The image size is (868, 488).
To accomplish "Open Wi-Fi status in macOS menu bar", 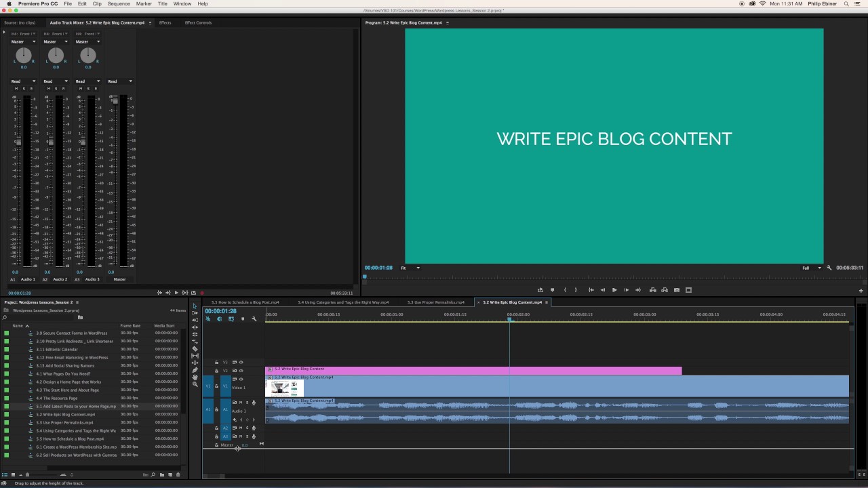I will coord(763,3).
